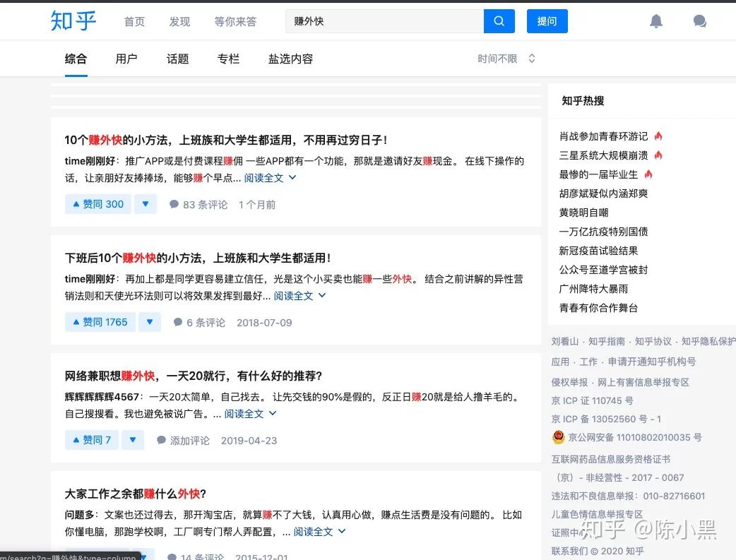
Task: Click the Zhihu logo in the header
Action: (73, 21)
